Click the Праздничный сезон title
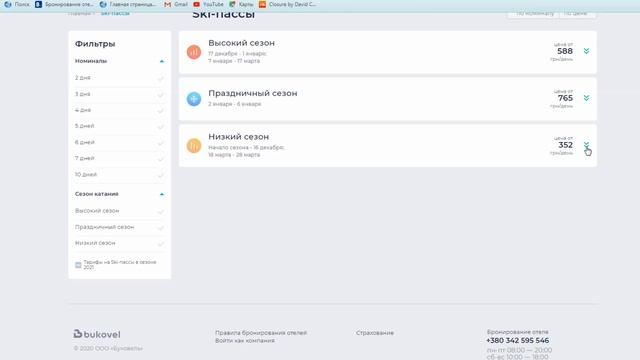The height and width of the screenshot is (360, 640). coord(253,93)
